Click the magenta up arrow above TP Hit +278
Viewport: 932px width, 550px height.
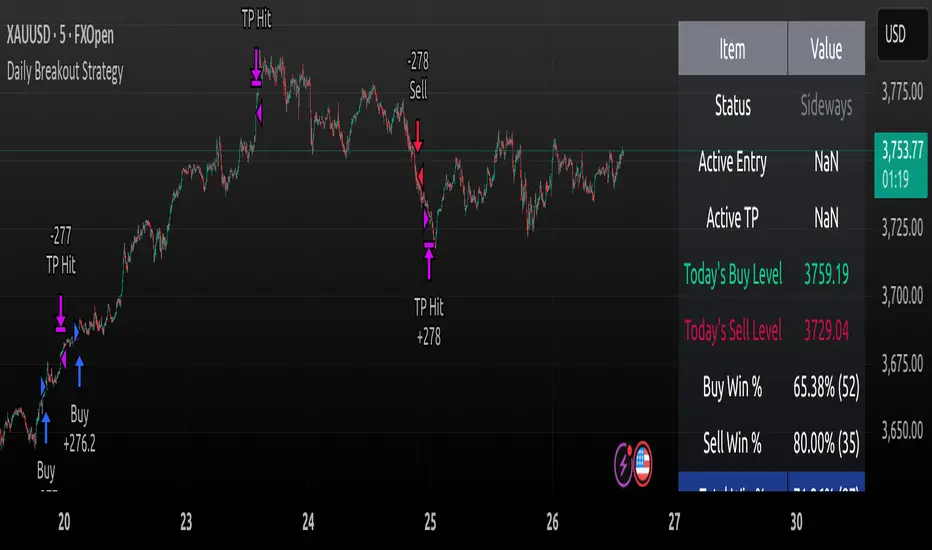pos(429,260)
